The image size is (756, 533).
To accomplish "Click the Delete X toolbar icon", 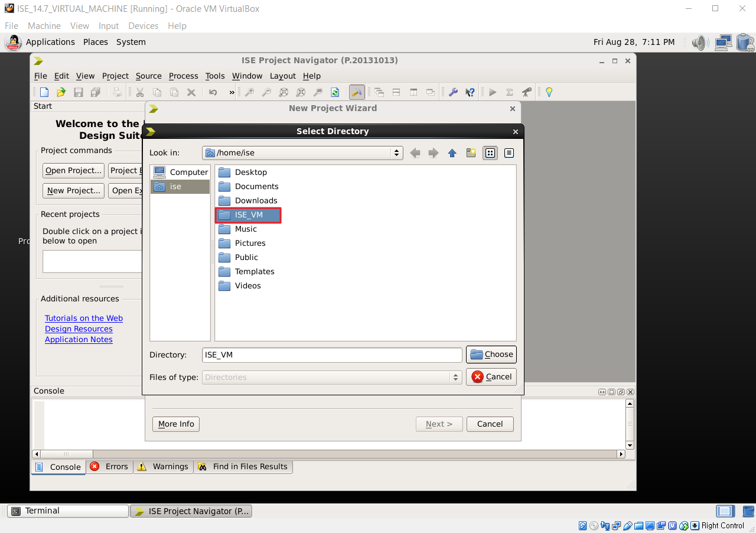I will (191, 92).
